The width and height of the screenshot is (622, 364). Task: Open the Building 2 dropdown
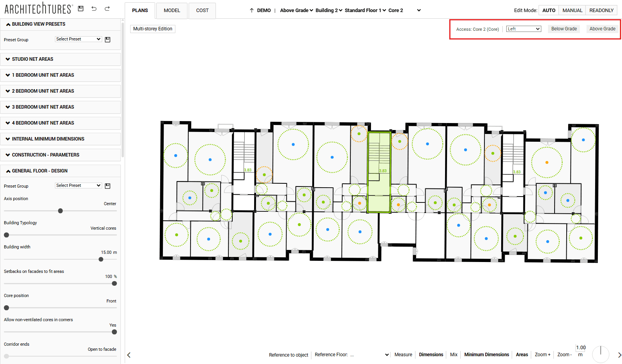(x=329, y=11)
